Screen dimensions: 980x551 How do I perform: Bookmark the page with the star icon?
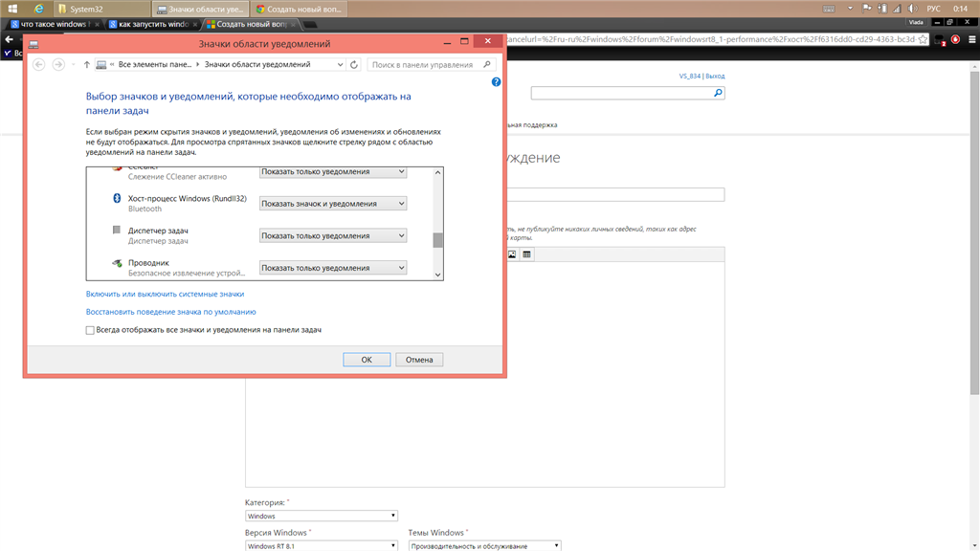[x=924, y=39]
